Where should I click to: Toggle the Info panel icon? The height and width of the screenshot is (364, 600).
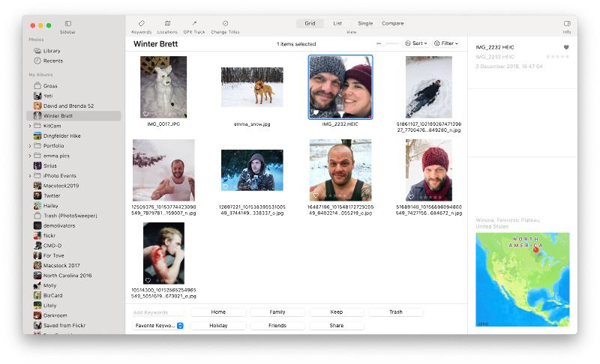tap(567, 24)
